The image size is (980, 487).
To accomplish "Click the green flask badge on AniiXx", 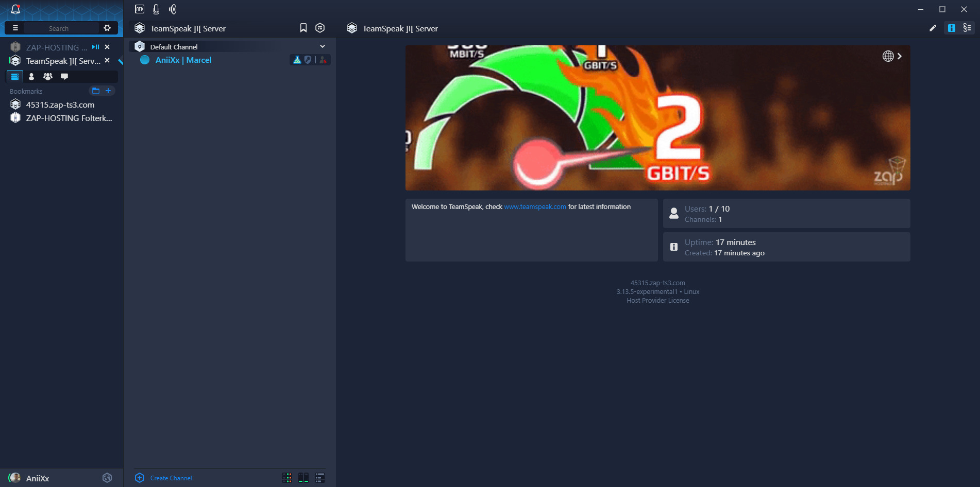I will coord(297,60).
